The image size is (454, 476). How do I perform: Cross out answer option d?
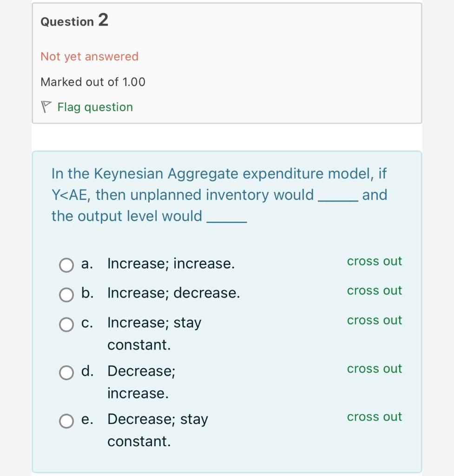pyautogui.click(x=375, y=369)
